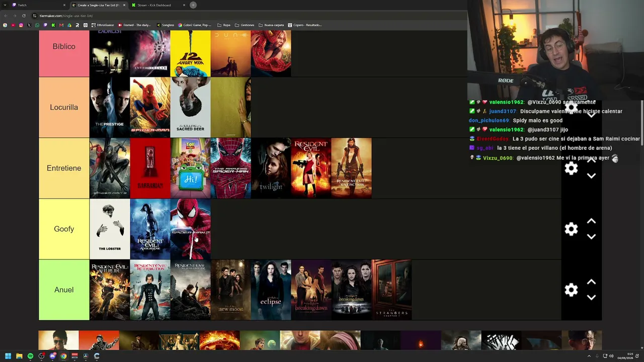644x362 pixels.
Task: Open the Songless bookmark
Action: coord(165,25)
